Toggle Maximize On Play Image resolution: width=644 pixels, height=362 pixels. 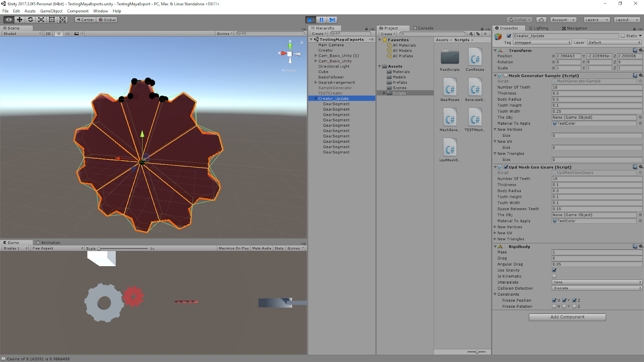(233, 248)
